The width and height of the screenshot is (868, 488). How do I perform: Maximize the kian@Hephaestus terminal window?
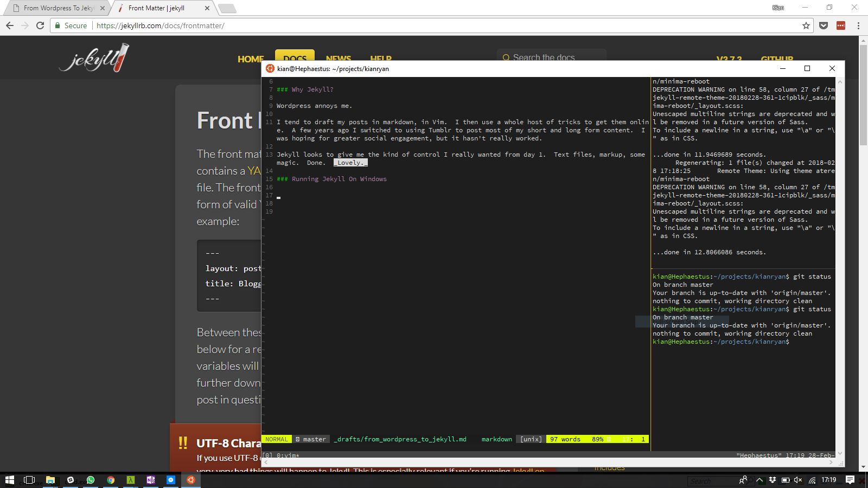807,68
